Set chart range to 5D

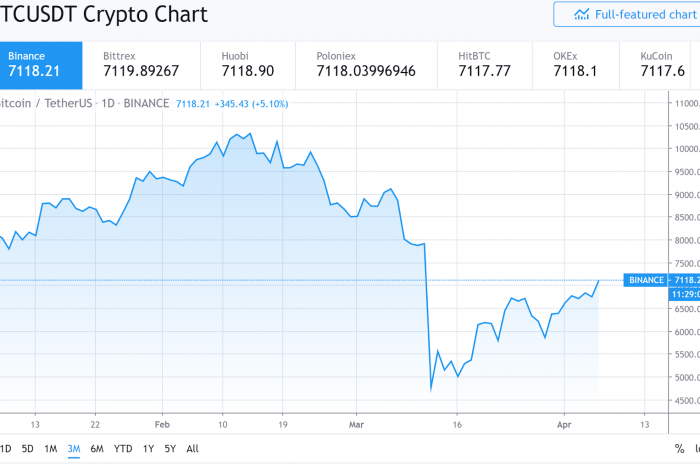pos(28,449)
